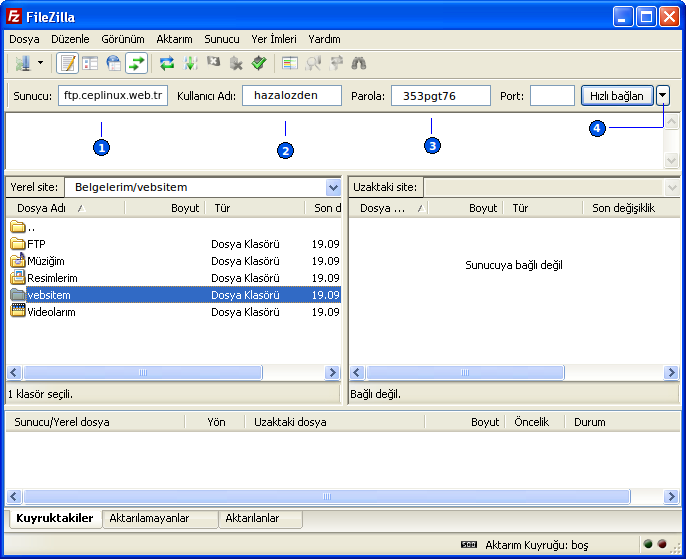Open Düzenle menu

pos(70,39)
